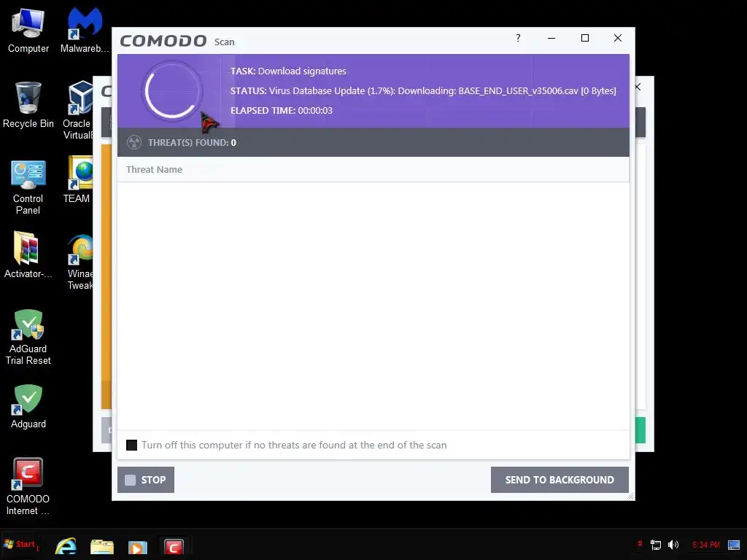This screenshot has height=560, width=747.
Task: Open File Explorer from taskbar
Action: click(x=102, y=546)
